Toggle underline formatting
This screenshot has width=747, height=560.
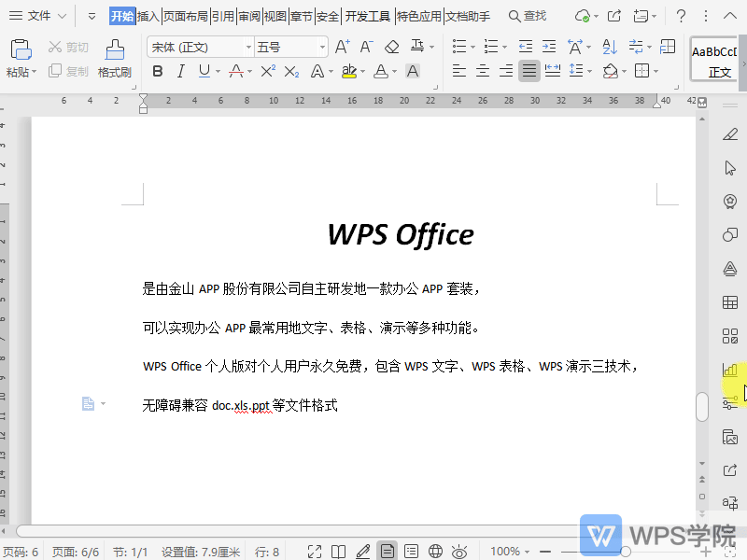(x=204, y=72)
